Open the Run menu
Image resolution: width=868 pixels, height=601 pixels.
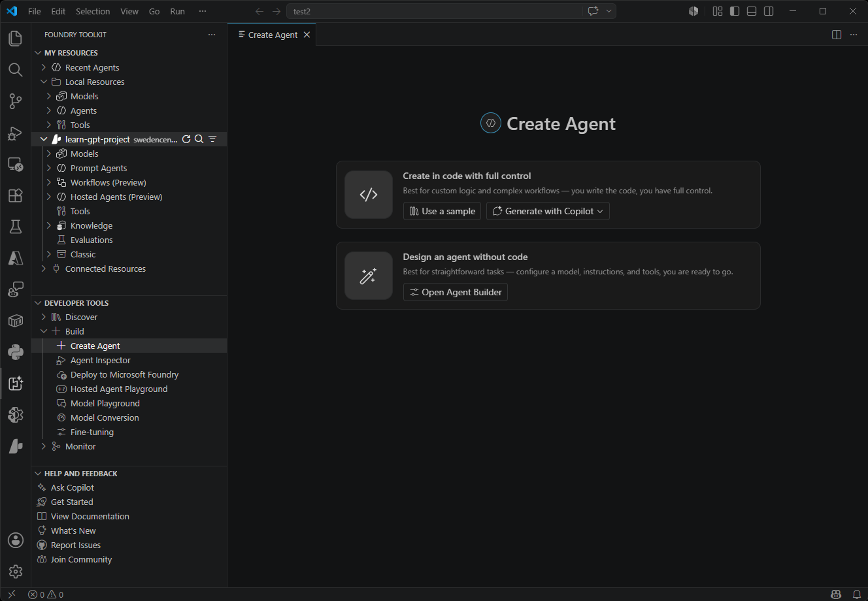(177, 11)
